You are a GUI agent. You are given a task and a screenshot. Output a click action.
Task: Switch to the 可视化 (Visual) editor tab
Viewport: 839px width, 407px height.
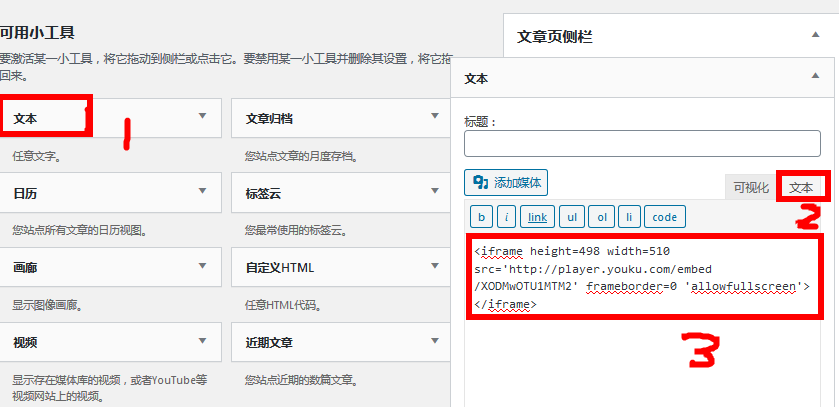(x=750, y=187)
